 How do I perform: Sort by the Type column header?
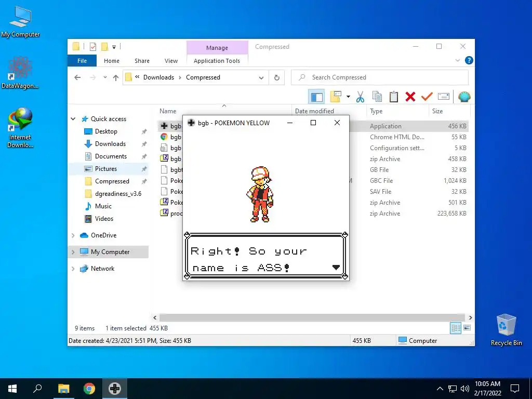pos(376,111)
